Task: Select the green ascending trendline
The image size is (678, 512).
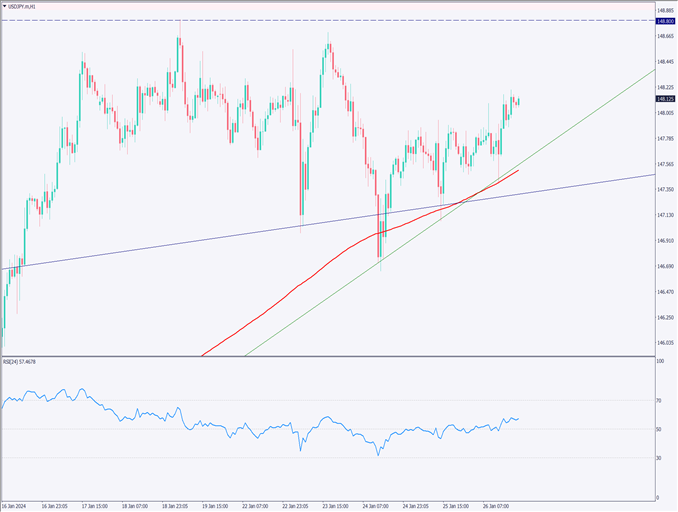Action: [x=600, y=107]
